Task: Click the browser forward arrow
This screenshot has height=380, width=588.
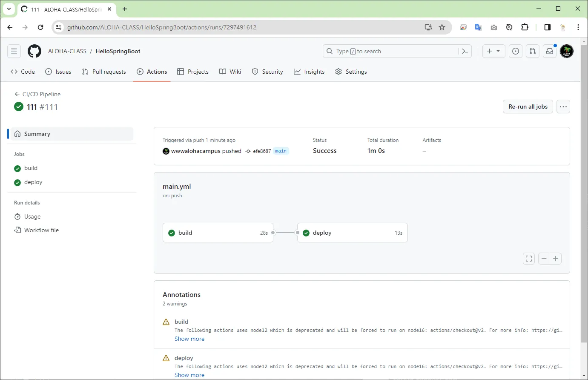Action: [x=25, y=27]
